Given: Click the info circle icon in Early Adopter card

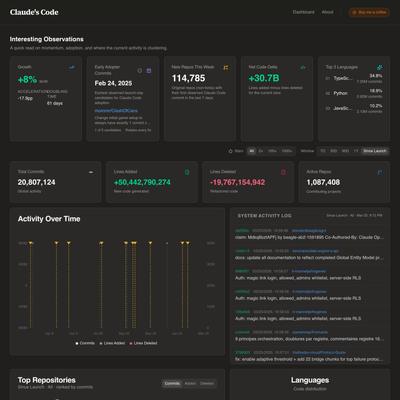Looking at the screenshot, I should [x=140, y=71].
